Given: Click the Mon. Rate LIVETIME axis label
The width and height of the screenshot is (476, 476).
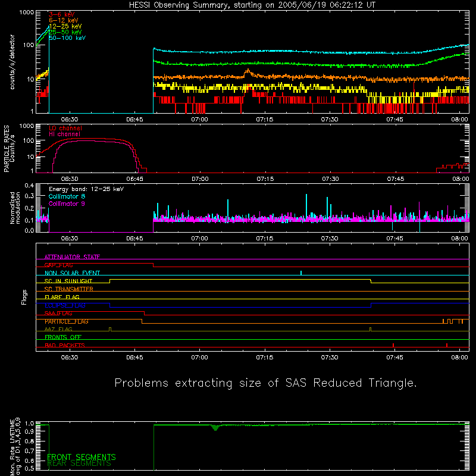Looking at the screenshot, I should coord(15,446).
